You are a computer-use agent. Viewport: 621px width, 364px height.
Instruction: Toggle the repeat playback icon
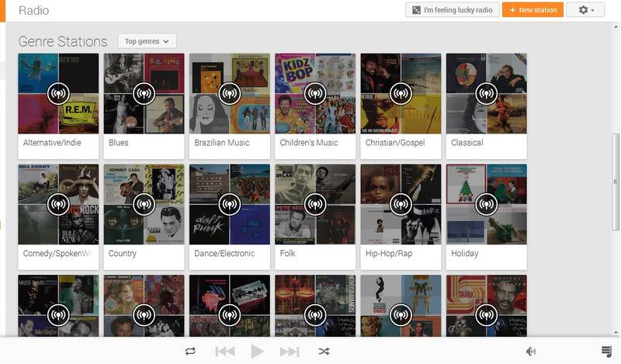point(190,351)
